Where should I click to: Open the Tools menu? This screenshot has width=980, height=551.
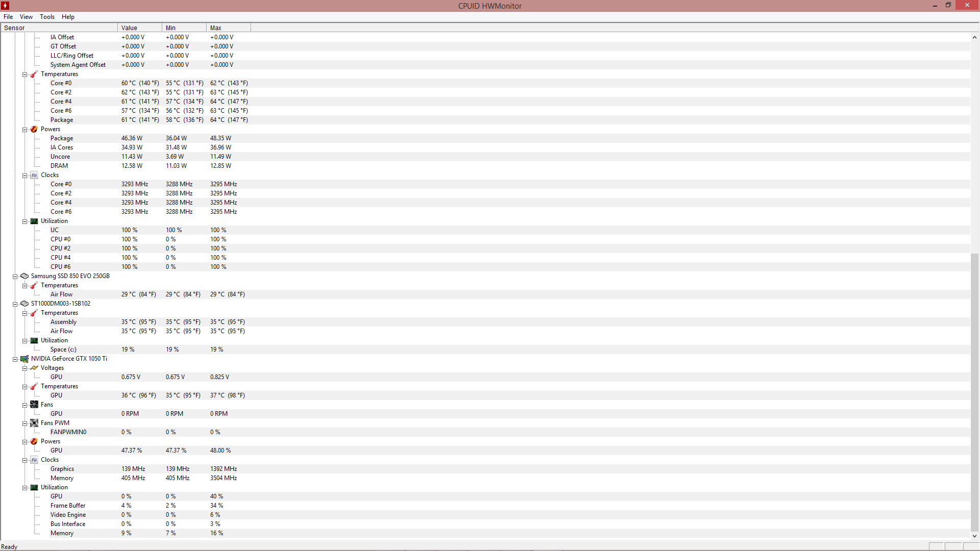click(47, 17)
